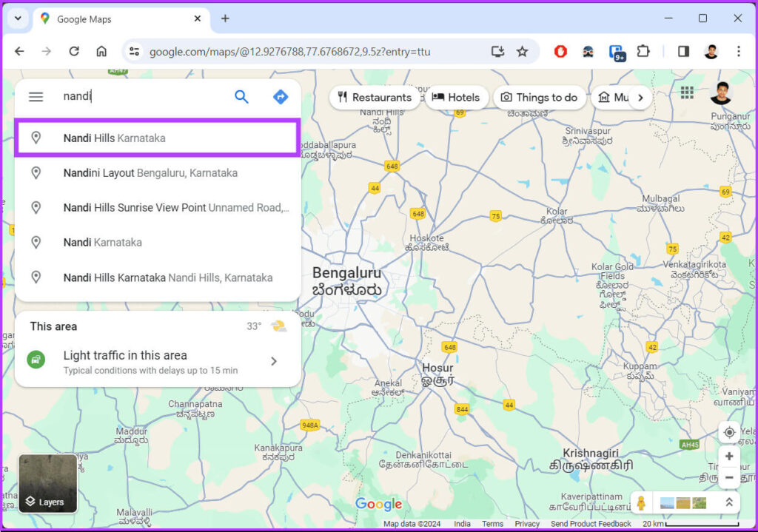Click the AdBlock extension icon
The width and height of the screenshot is (758, 532).
coord(560,51)
